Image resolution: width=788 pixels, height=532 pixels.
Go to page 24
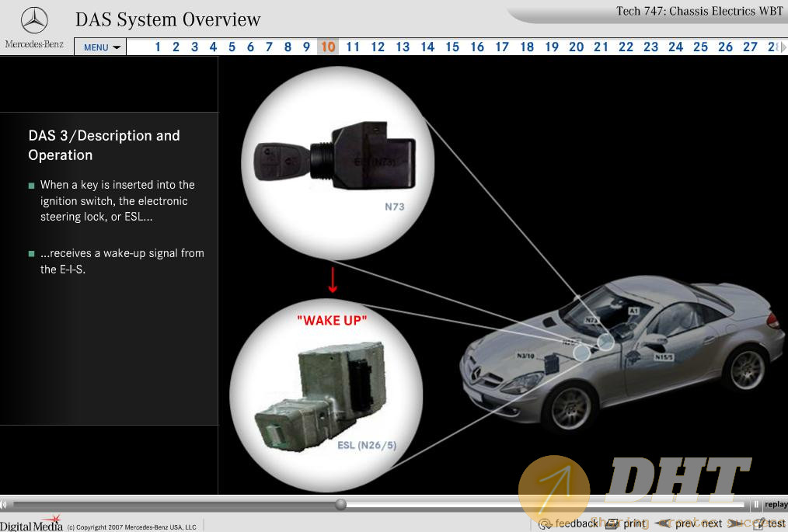click(675, 47)
